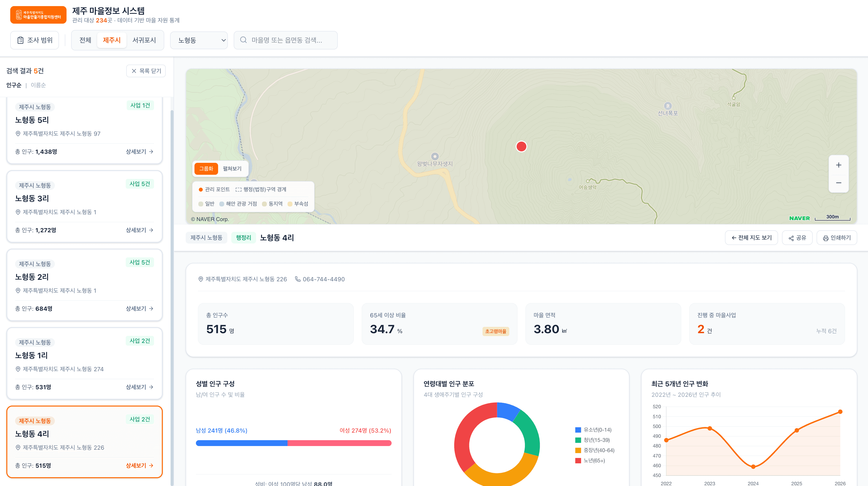The image size is (868, 486).
Task: Open 상세보기 link for 노형동 3리
Action: 139,230
